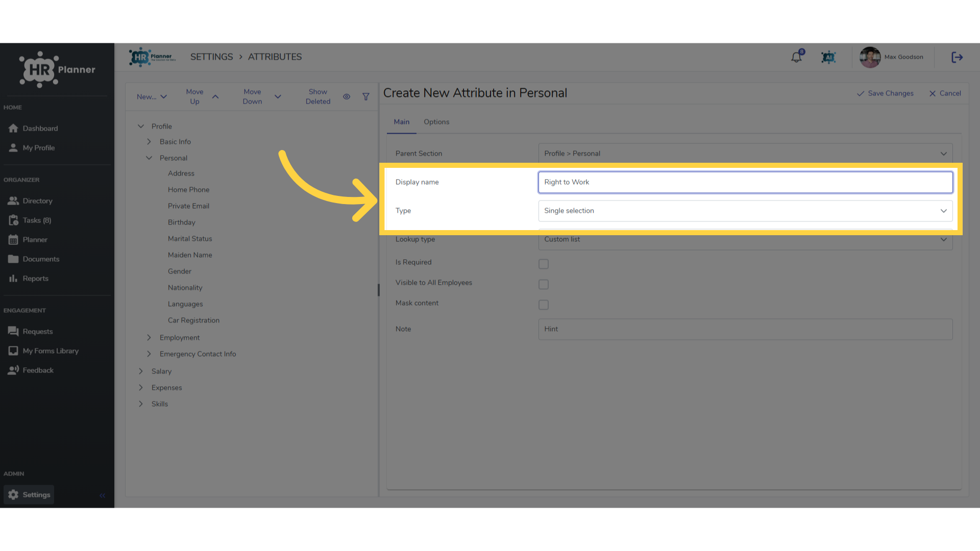Viewport: 980px width, 551px height.
Task: Open My Profile in sidebar
Action: [x=32, y=147]
